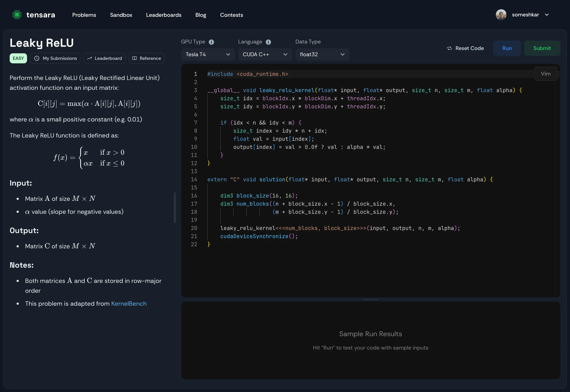
Task: Open the GPU Type dropdown showing Tesla T4
Action: 208,54
